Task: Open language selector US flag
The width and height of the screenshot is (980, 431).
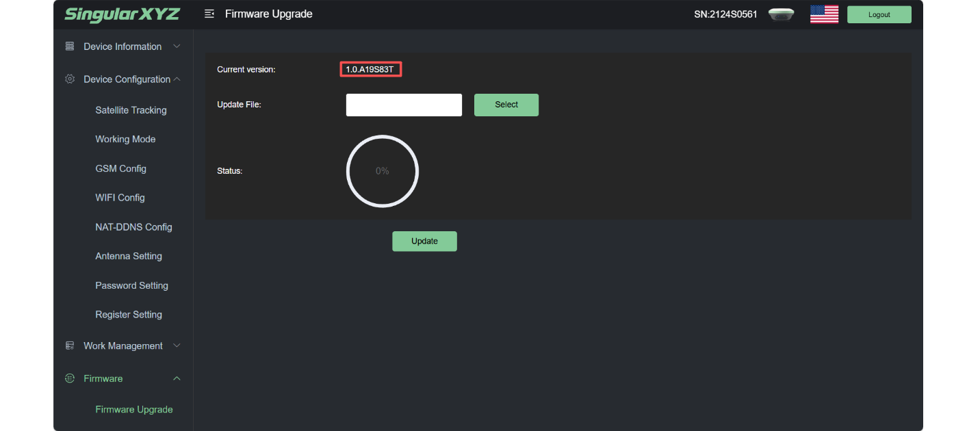Action: click(824, 14)
